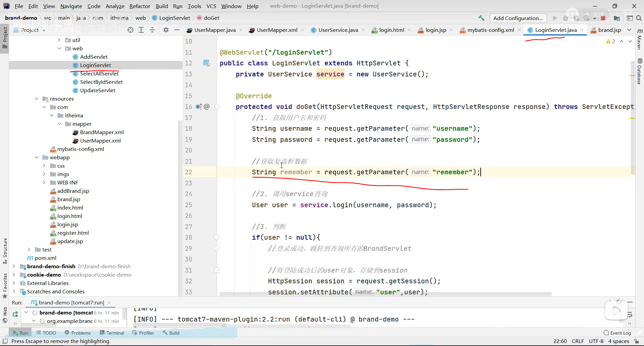The image size is (644, 346).
Task: Click the UTF-8 encoding in status bar
Action: click(x=596, y=341)
